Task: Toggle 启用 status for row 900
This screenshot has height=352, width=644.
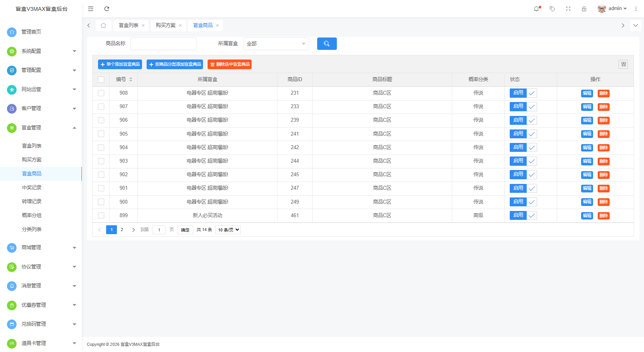Action: (523, 202)
